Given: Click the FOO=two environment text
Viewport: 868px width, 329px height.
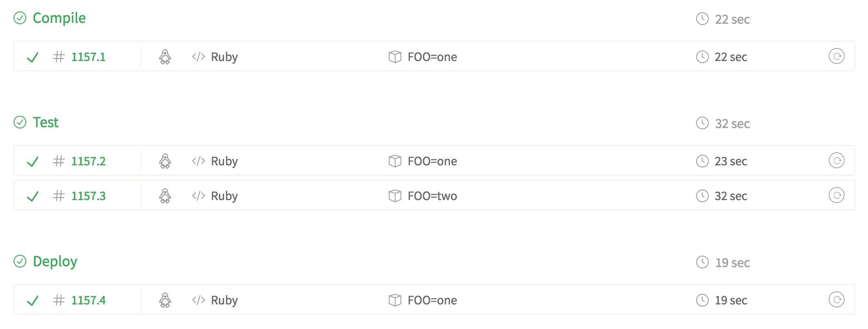Looking at the screenshot, I should 432,196.
